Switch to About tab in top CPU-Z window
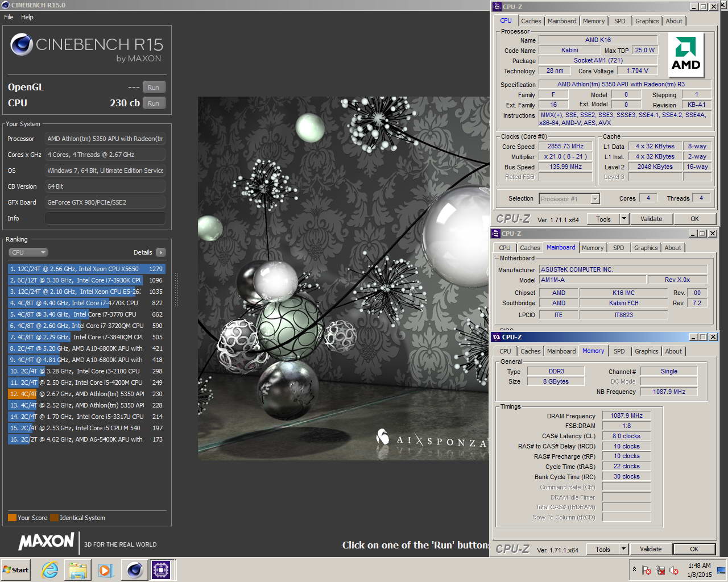 tap(674, 21)
